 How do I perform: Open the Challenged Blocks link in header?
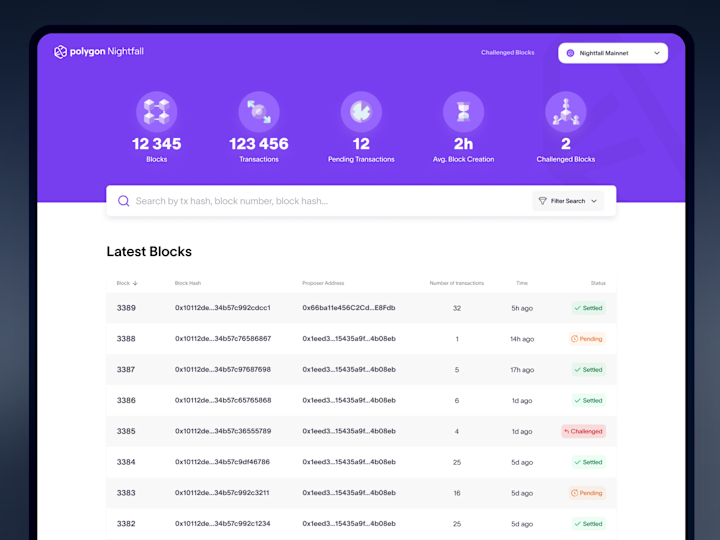click(507, 52)
